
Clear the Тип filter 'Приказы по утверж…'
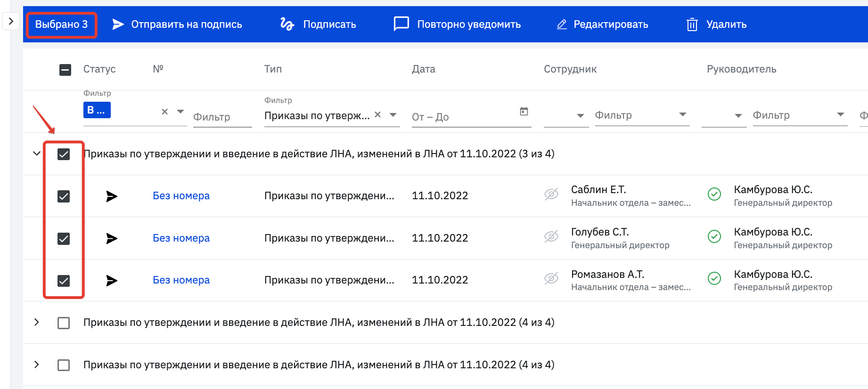(377, 114)
